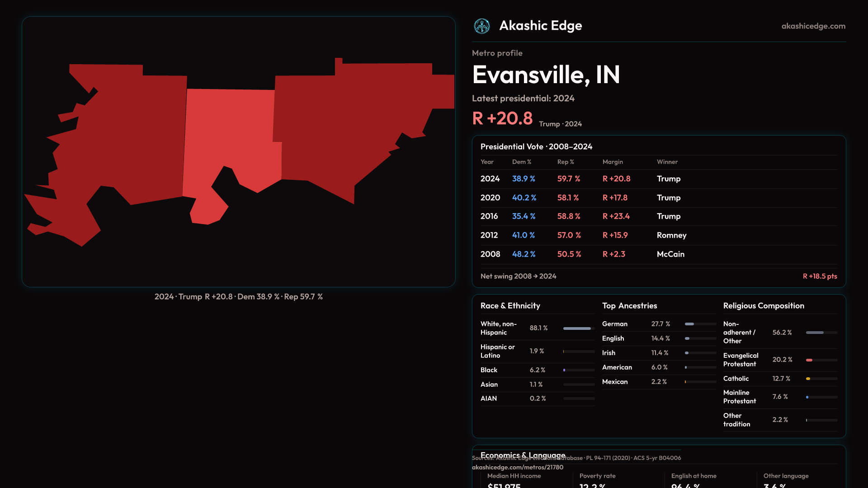Click the Akashic Edge logo icon
The image size is (868, 488).
pos(482,26)
